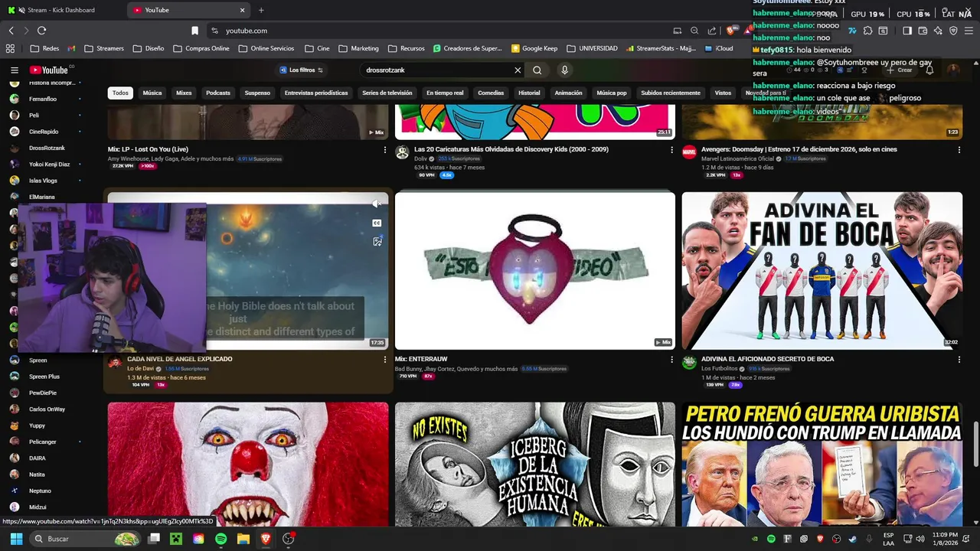980x551 pixels.
Task: Open more options for ENTERRAUW mix
Action: click(671, 360)
